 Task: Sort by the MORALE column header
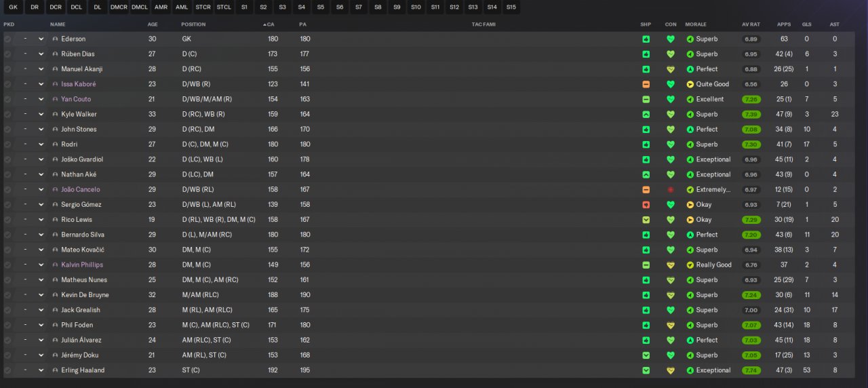[x=696, y=24]
